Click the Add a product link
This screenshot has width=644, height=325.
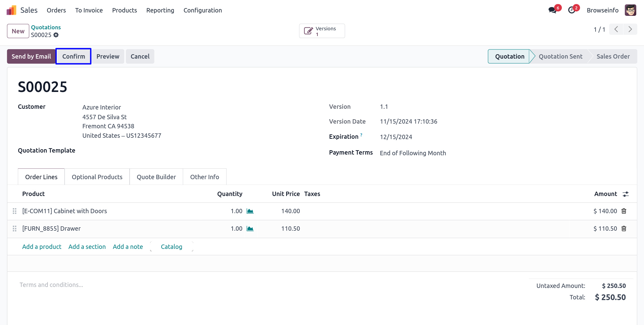pyautogui.click(x=42, y=247)
